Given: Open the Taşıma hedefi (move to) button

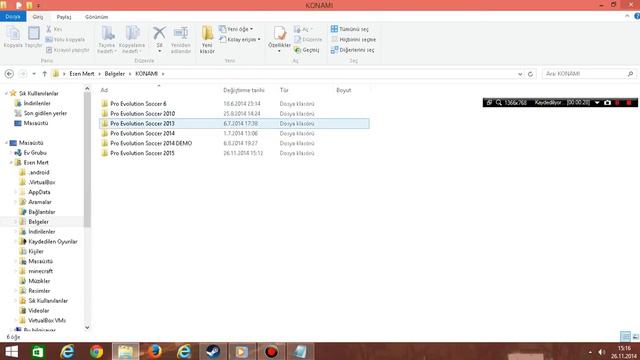Looking at the screenshot, I should (x=107, y=40).
